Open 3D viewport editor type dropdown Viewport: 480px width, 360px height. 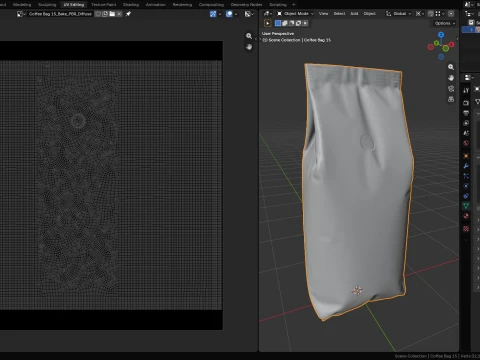pos(268,14)
